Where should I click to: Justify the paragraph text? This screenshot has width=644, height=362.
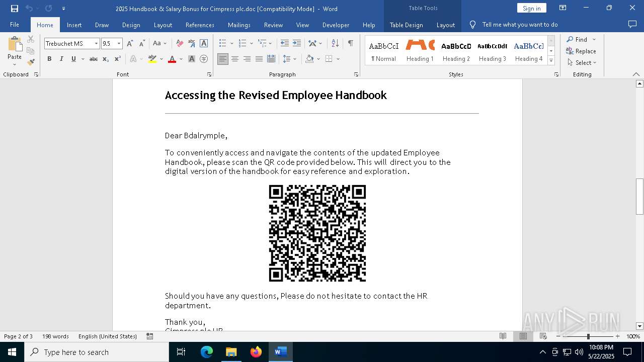pos(259,59)
